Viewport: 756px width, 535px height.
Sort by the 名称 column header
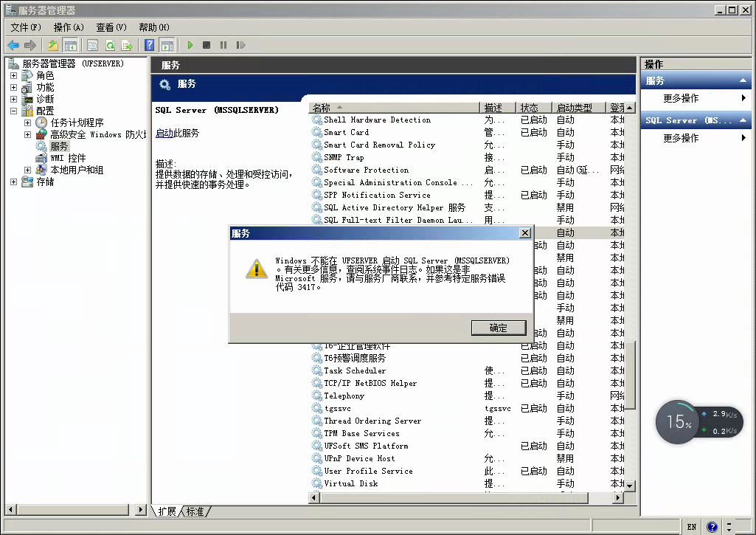click(x=395, y=108)
